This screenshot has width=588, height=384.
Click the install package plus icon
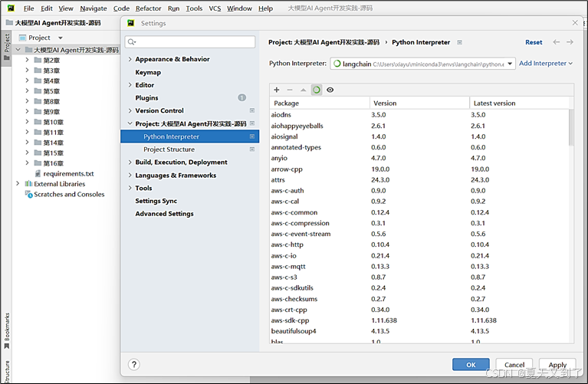(277, 90)
